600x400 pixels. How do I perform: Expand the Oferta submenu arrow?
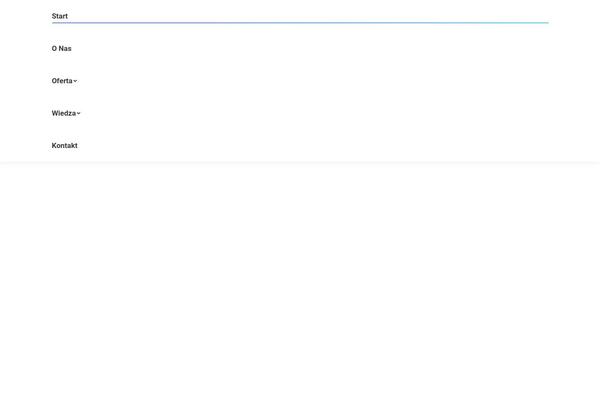click(x=75, y=81)
